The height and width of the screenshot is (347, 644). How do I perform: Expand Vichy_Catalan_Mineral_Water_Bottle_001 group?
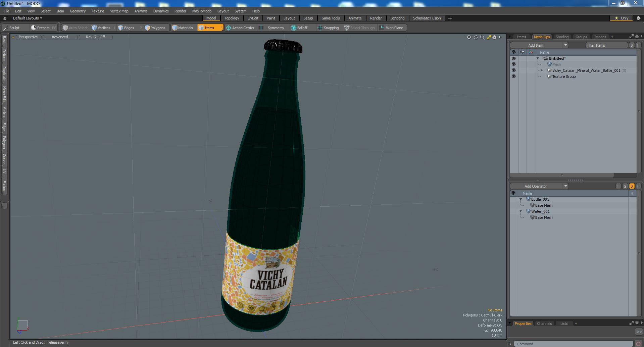542,70
